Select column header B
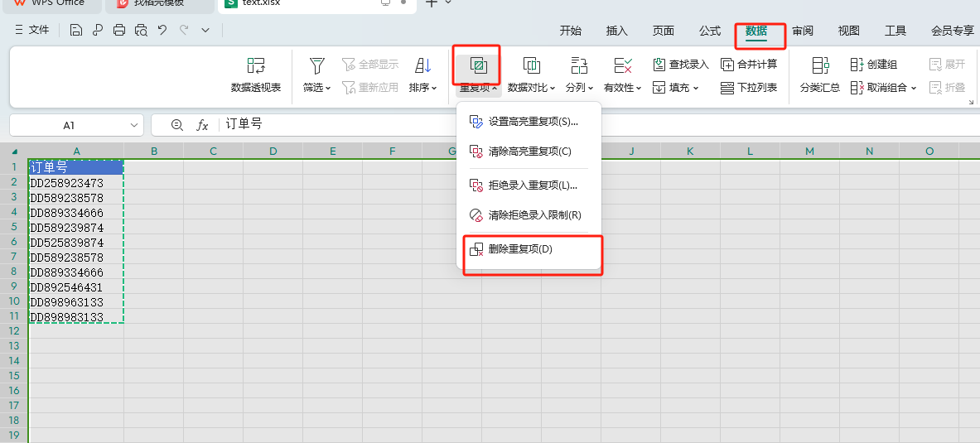The width and height of the screenshot is (980, 443). tap(154, 152)
